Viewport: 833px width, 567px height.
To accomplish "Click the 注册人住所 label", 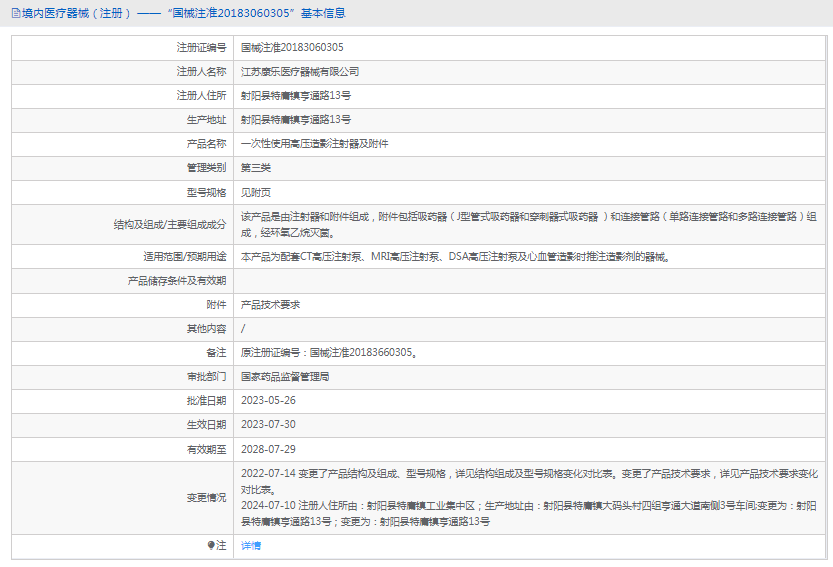I will click(201, 96).
